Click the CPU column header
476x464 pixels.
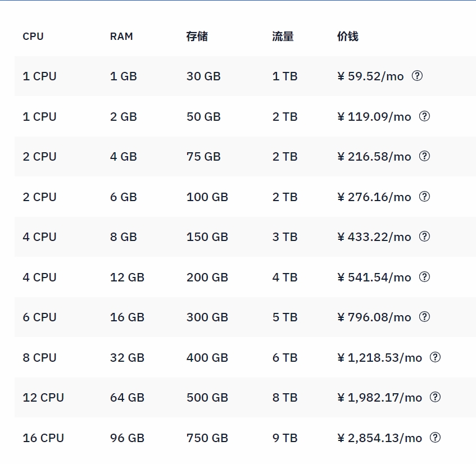(x=33, y=37)
